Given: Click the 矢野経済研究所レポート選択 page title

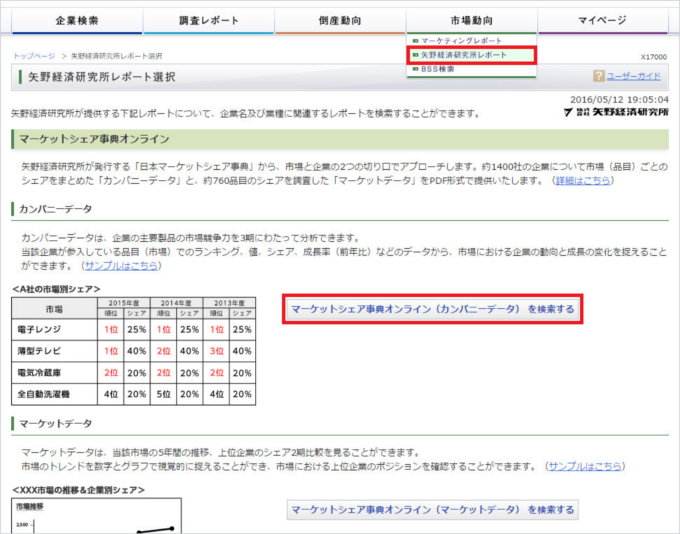Looking at the screenshot, I should point(102,77).
